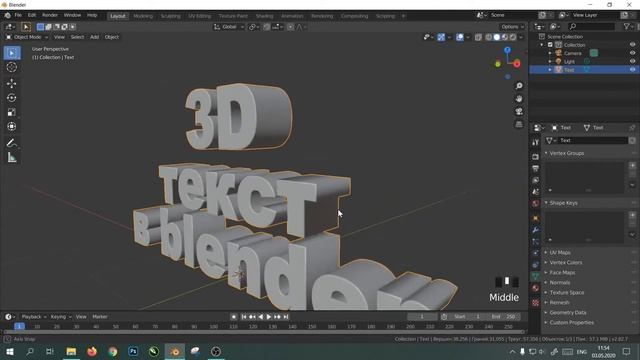The width and height of the screenshot is (640, 360).
Task: Open the Playback dropdown in the timeline
Action: (x=33, y=317)
